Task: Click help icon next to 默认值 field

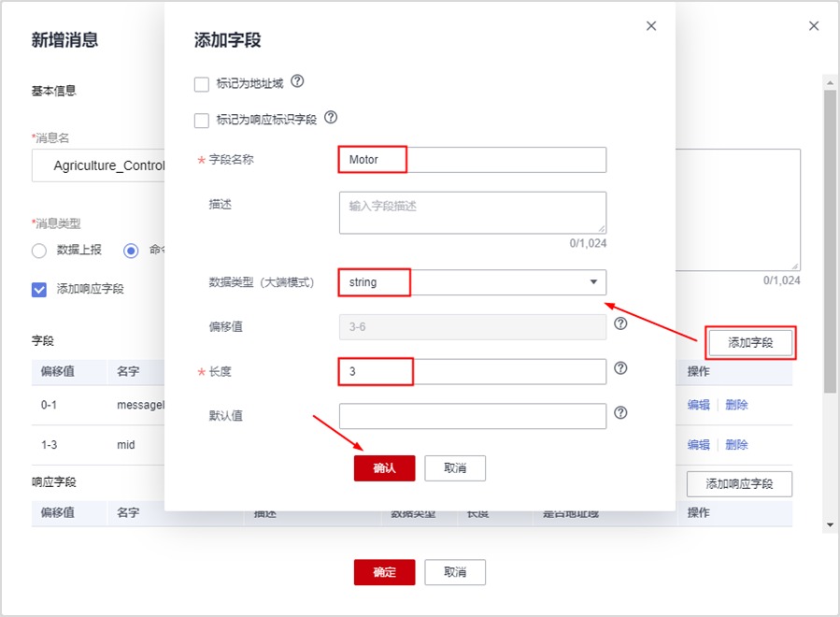Action: 620,413
